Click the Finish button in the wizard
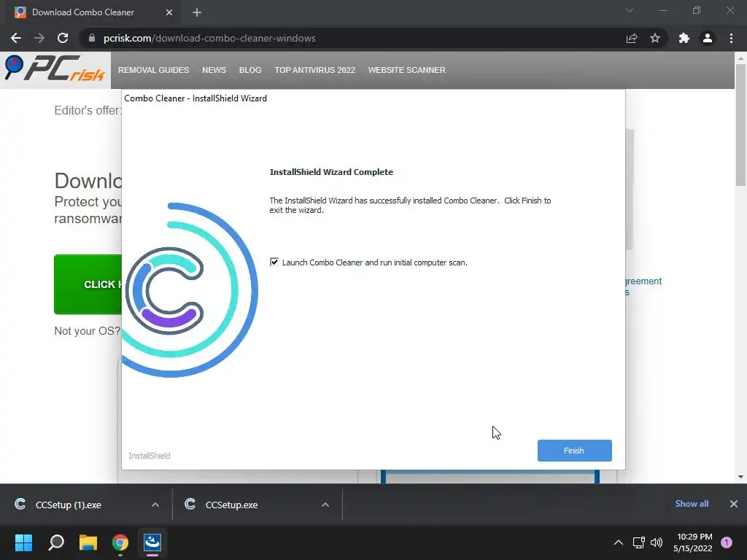Viewport: 747px width, 560px height. 575,451
